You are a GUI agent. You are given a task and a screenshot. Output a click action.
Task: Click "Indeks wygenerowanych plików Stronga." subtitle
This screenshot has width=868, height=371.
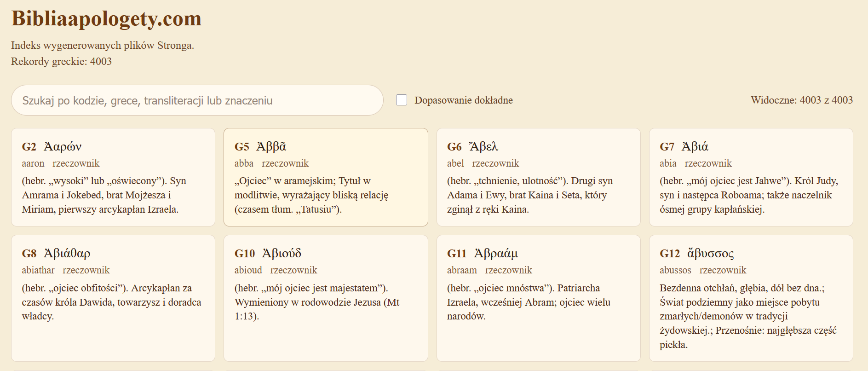tap(103, 46)
